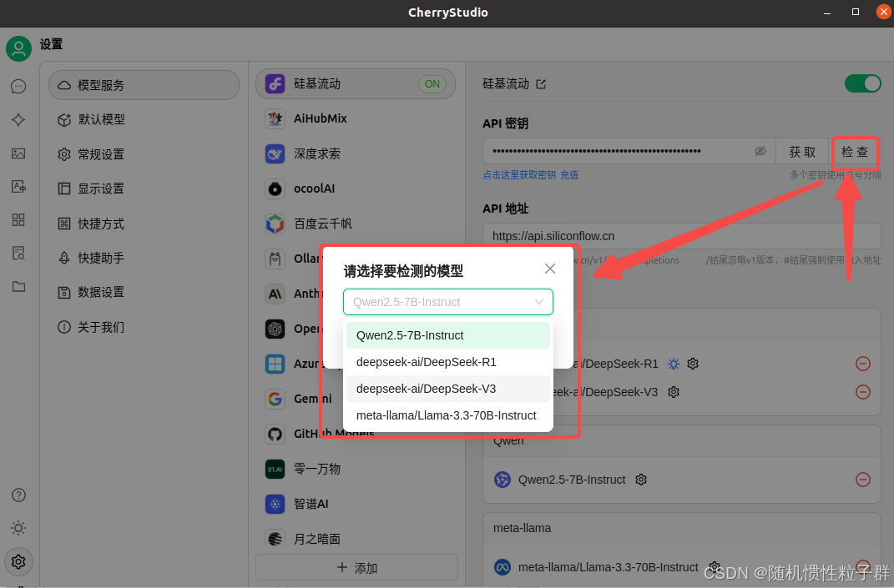
Task: Open the 显示设置 settings section
Action: click(x=144, y=188)
